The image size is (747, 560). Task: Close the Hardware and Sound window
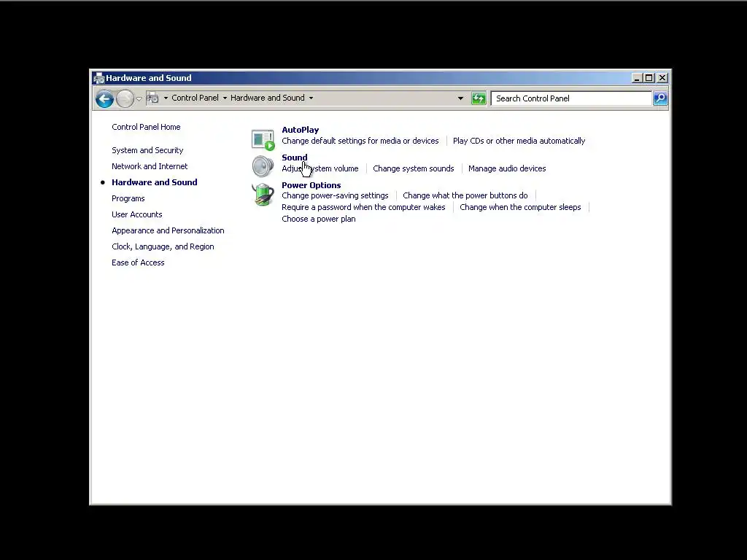tap(662, 77)
